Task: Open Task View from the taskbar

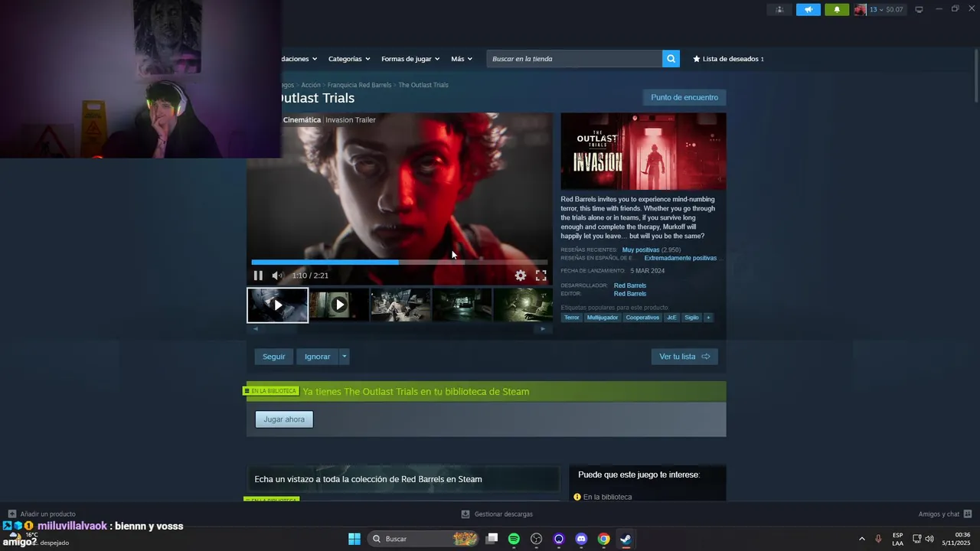Action: pyautogui.click(x=492, y=539)
